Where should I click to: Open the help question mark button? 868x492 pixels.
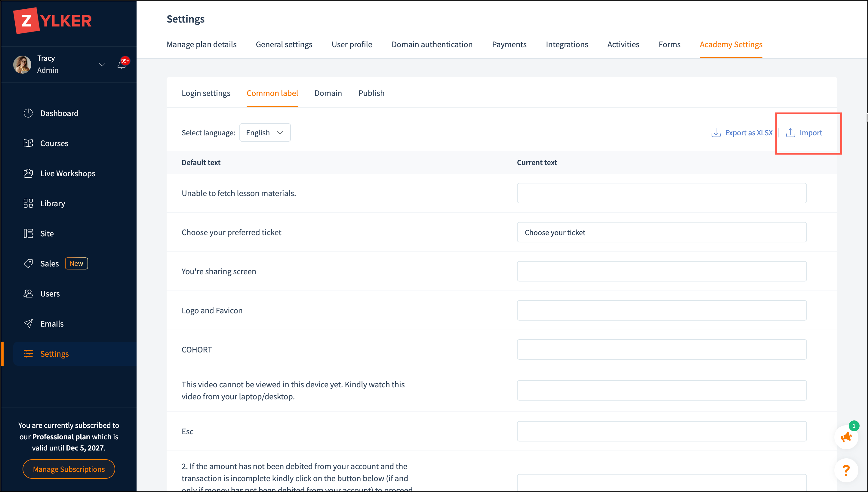pyautogui.click(x=846, y=470)
